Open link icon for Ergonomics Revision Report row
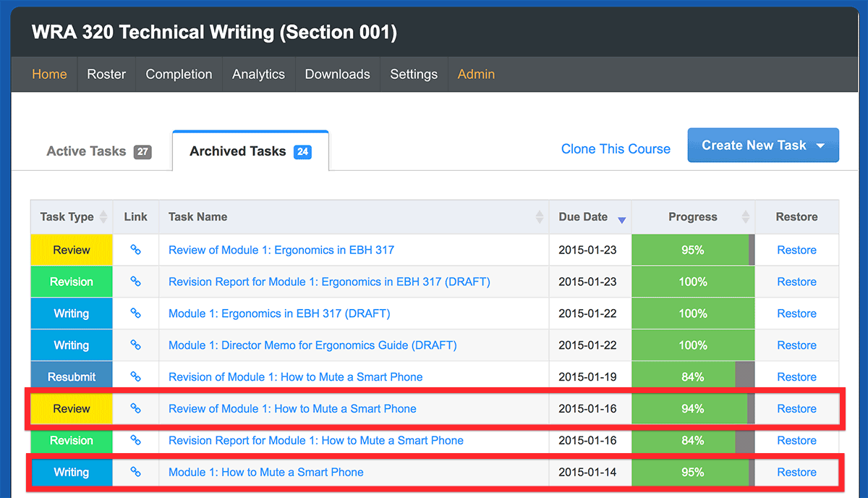Screen dimensions: 868x498 [135, 282]
